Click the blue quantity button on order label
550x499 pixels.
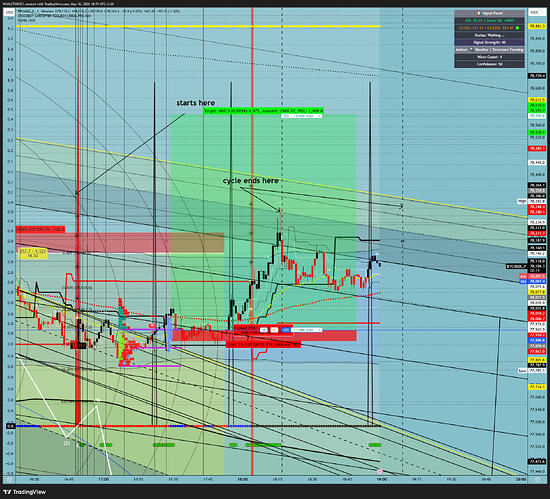[286, 330]
